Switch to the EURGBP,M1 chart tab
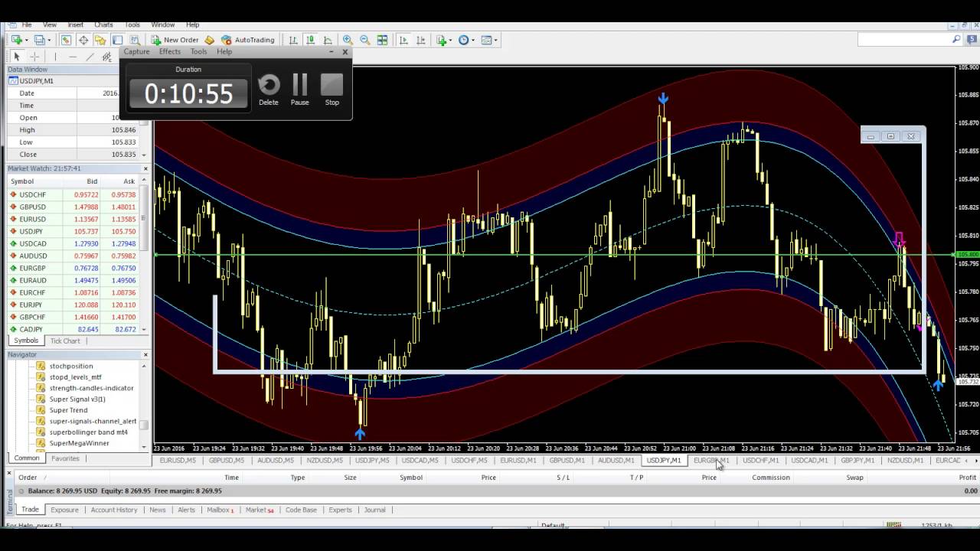This screenshot has width=980, height=551. click(x=711, y=461)
